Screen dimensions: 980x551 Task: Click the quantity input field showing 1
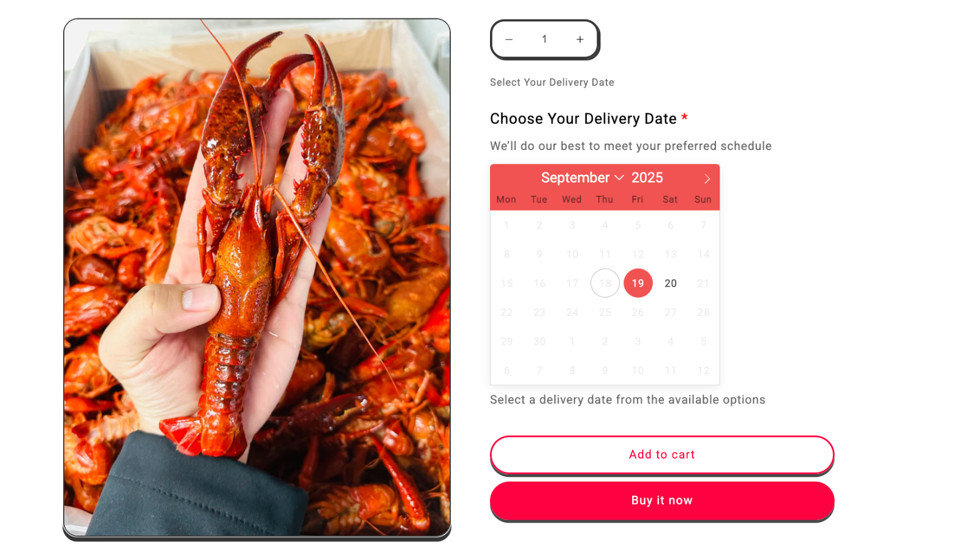point(545,39)
